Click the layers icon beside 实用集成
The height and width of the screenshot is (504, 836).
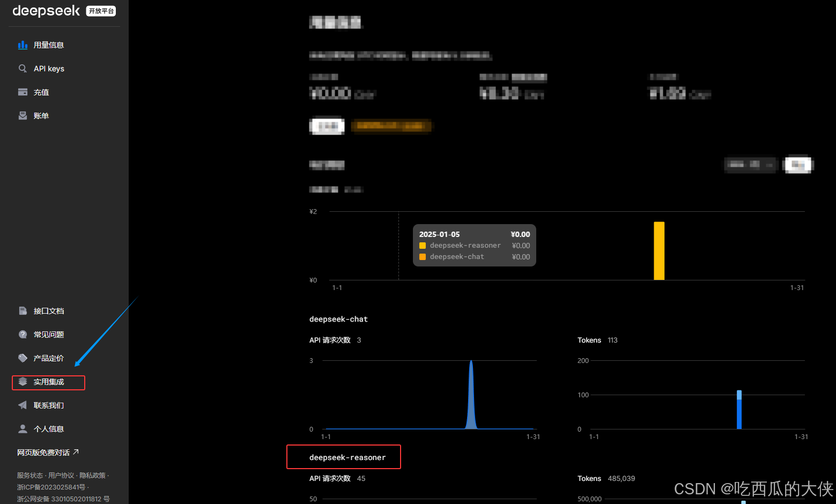pos(23,382)
